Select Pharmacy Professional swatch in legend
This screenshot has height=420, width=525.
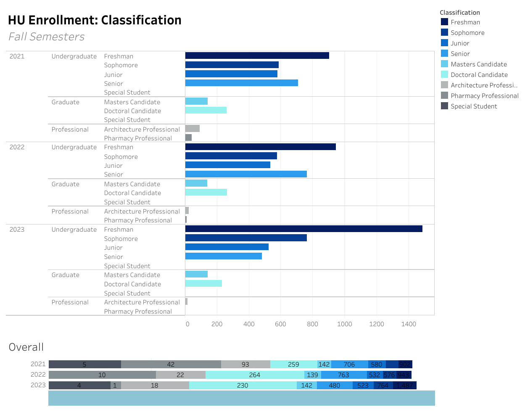pos(444,95)
